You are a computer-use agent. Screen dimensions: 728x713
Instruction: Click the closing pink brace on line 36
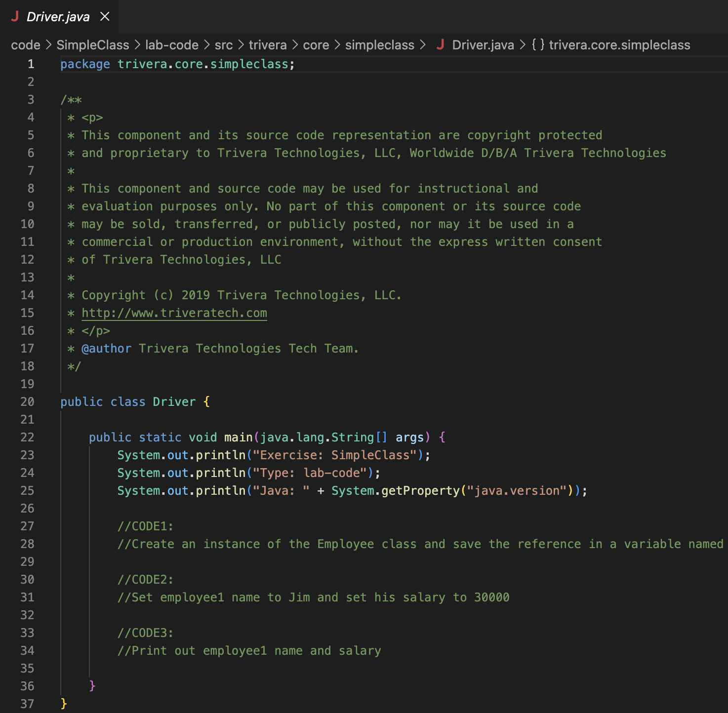[x=92, y=686]
